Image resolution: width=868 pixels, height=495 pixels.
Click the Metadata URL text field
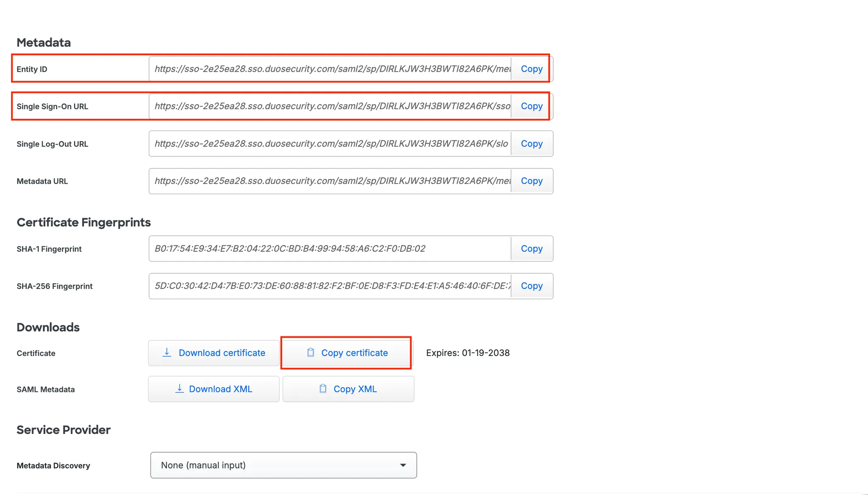[x=331, y=181]
